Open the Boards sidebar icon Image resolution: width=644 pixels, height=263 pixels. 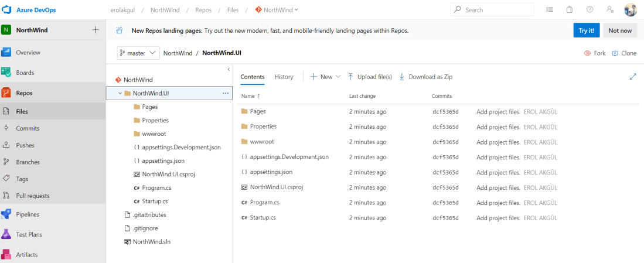pyautogui.click(x=6, y=73)
